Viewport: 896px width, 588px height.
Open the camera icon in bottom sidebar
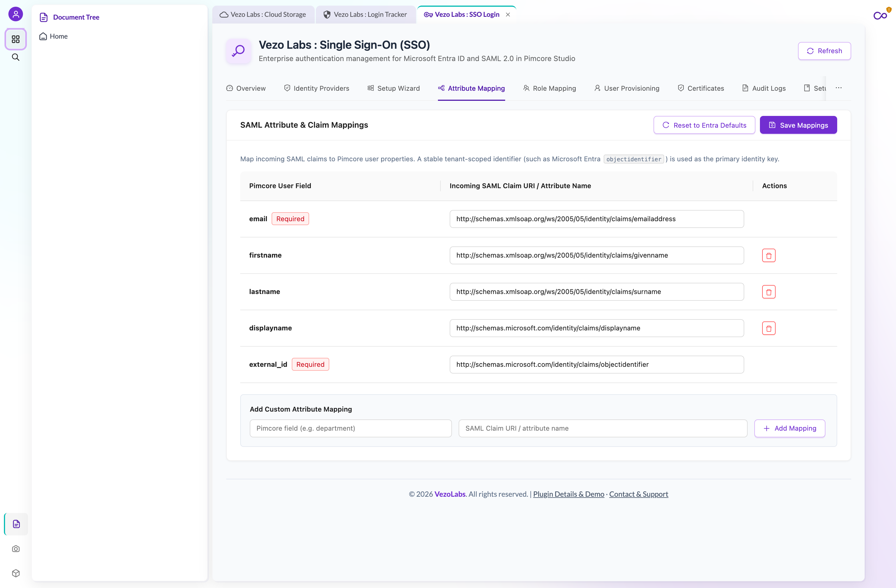point(16,549)
